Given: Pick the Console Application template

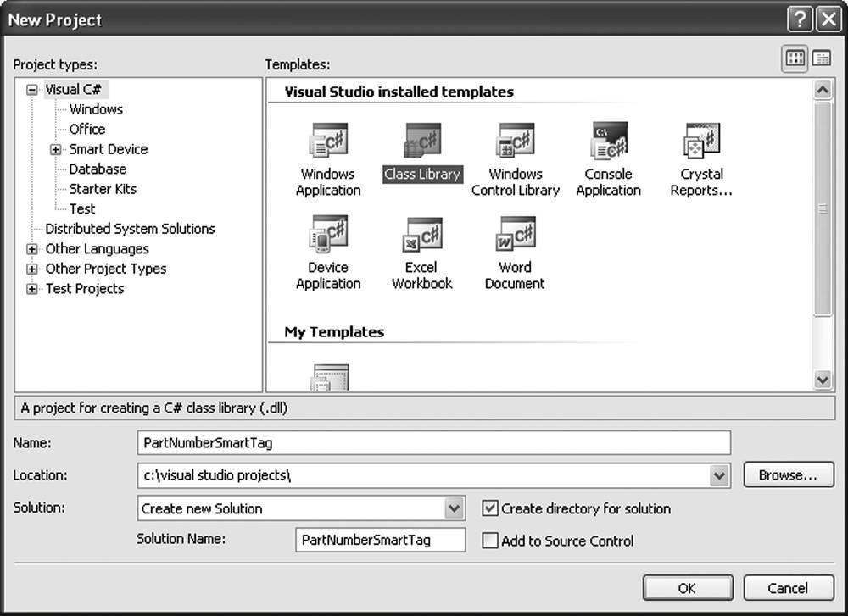Looking at the screenshot, I should click(x=609, y=140).
